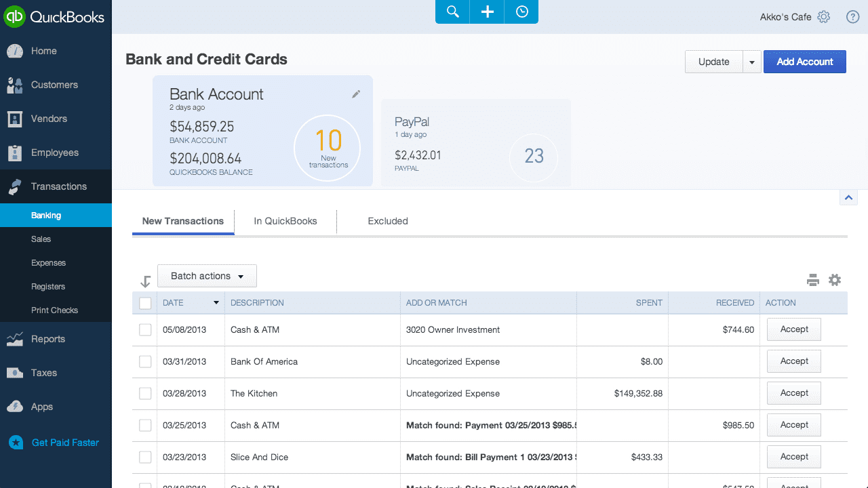
Task: Open the settings gear beside Akko's Cafe
Action: [824, 17]
